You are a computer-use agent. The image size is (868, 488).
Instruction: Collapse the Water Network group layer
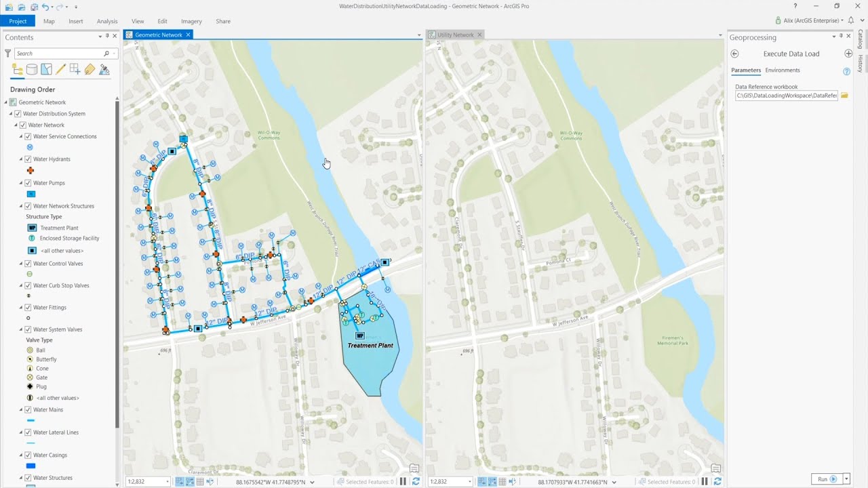pos(16,125)
